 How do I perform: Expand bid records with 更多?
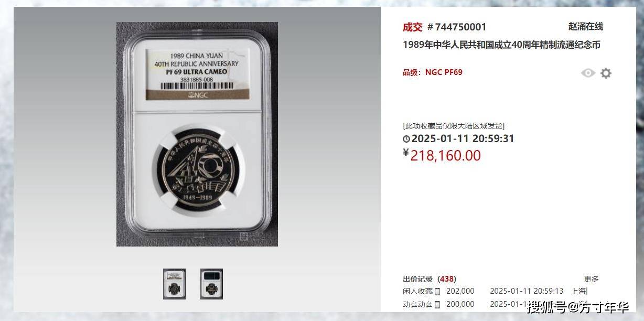click(592, 279)
